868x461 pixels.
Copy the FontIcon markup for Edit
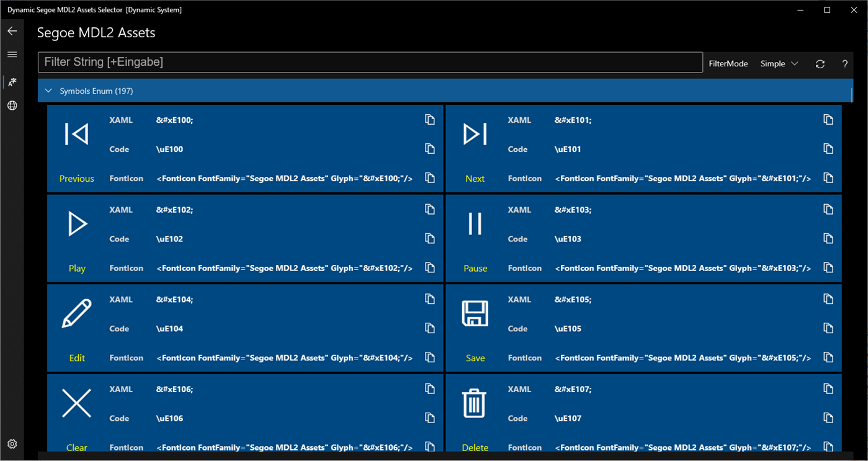pyautogui.click(x=429, y=357)
